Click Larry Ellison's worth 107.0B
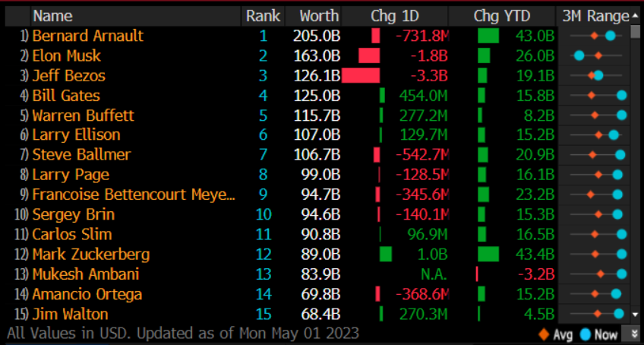The width and height of the screenshot is (644, 345). pyautogui.click(x=317, y=135)
